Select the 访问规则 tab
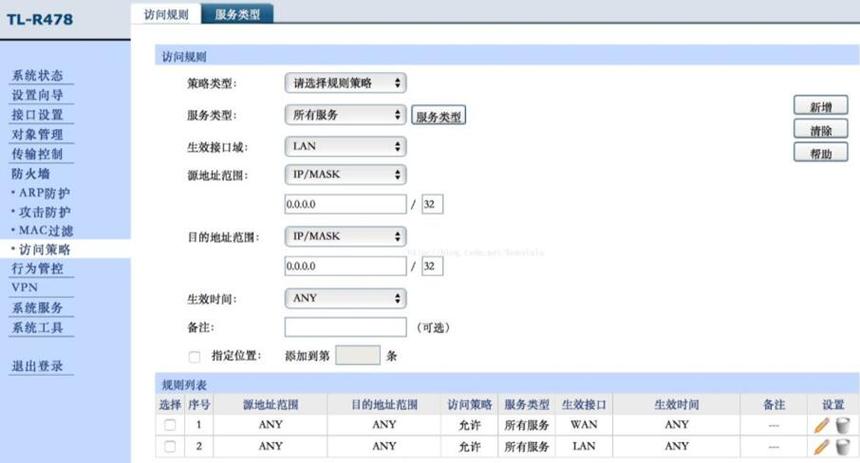Viewport: 860px width, 463px height. pyautogui.click(x=166, y=14)
